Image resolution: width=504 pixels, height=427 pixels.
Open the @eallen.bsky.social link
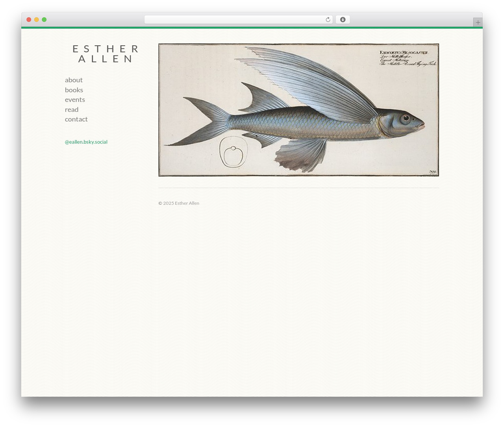click(86, 142)
